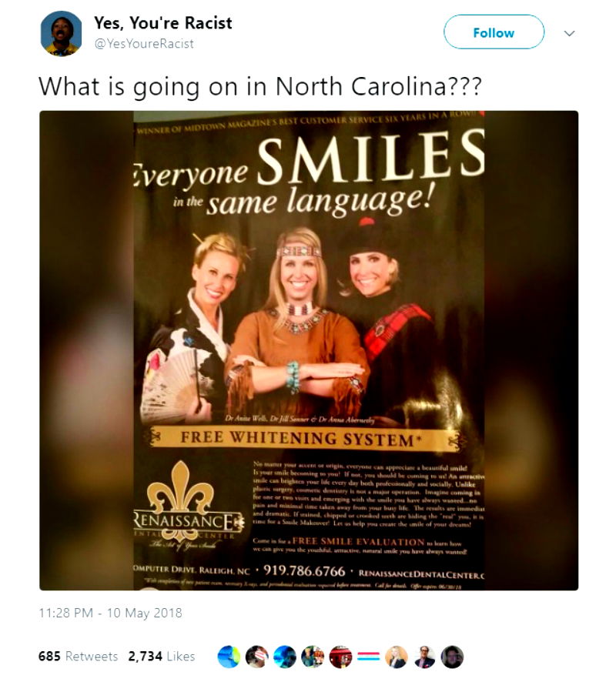View the red storefront liker avatar
The height and width of the screenshot is (682, 616).
click(x=340, y=657)
